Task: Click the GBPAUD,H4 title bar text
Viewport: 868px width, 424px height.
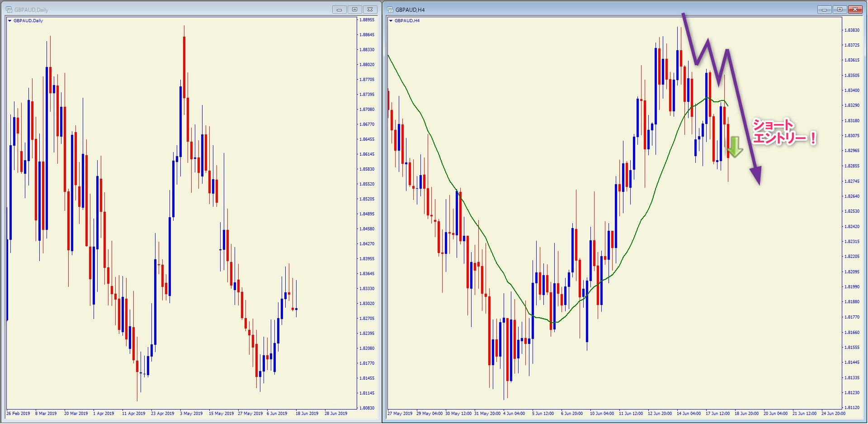Action: coord(410,10)
